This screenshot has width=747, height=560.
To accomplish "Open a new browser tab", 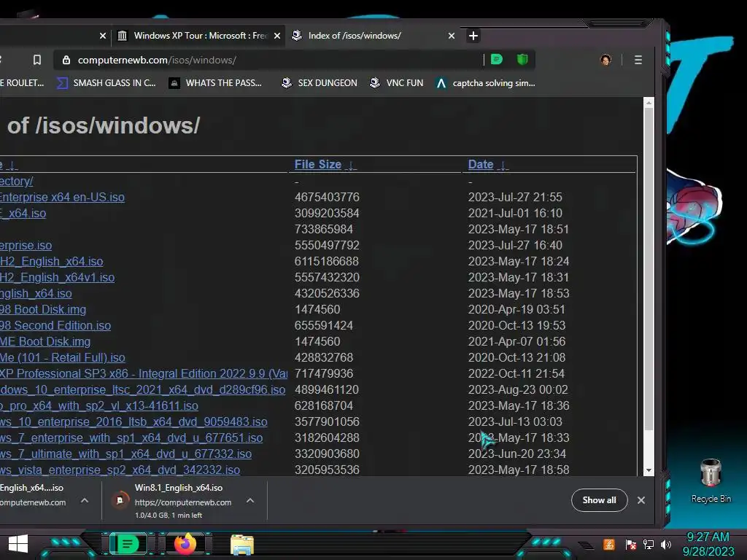I will pyautogui.click(x=473, y=36).
